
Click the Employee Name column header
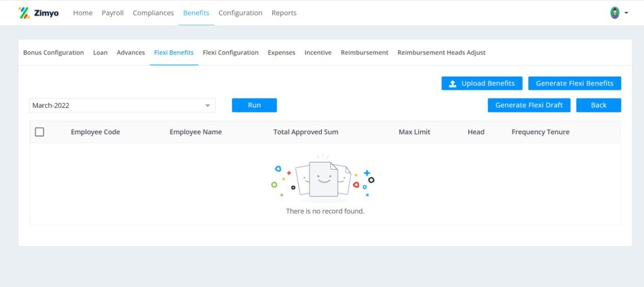(x=196, y=132)
